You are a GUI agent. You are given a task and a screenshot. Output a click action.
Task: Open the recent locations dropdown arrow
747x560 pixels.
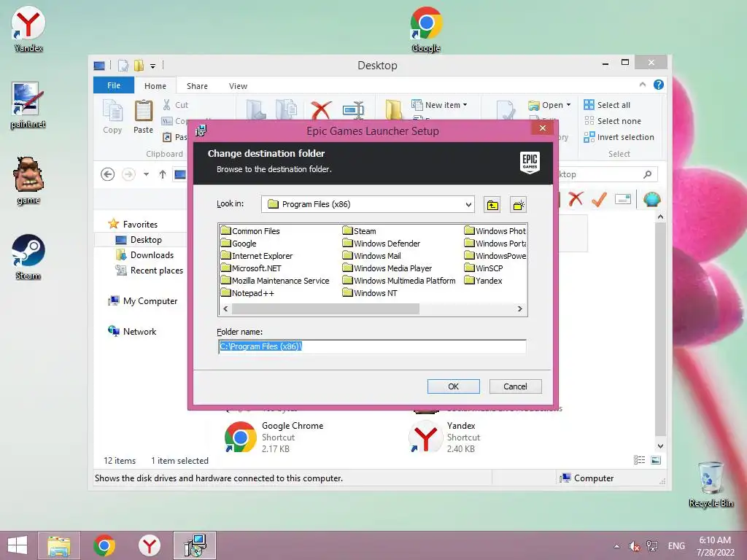(146, 174)
